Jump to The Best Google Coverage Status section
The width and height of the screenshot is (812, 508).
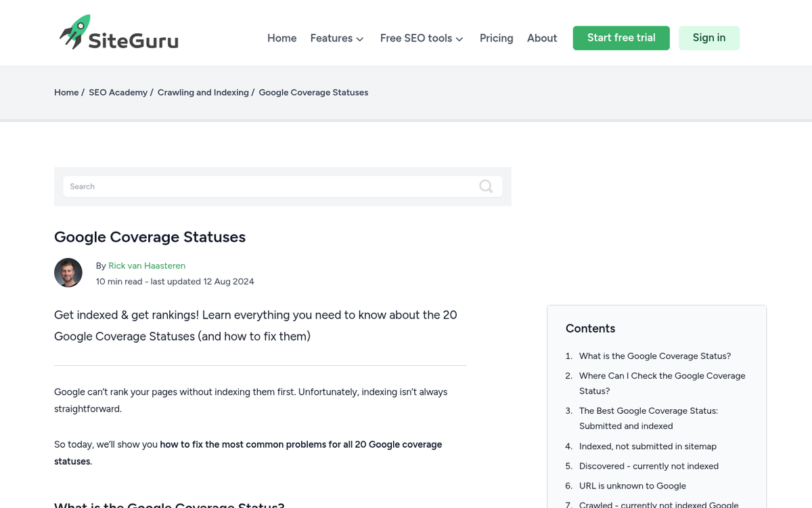pyautogui.click(x=648, y=419)
